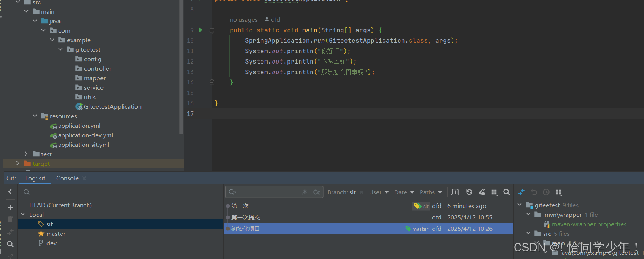Collapse the giteetest 9 files node
The height and width of the screenshot is (259, 644).
[x=520, y=205]
